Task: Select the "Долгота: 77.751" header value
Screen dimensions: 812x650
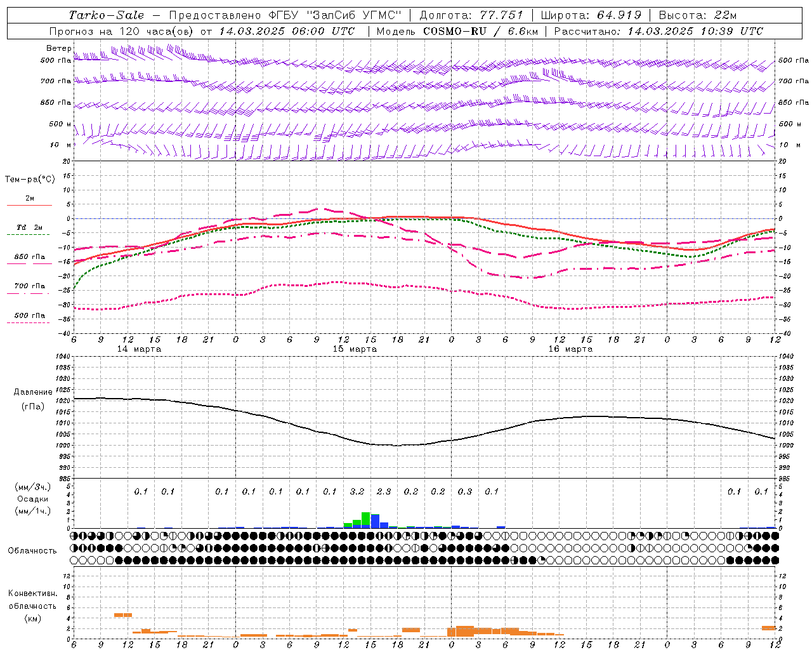Action: (x=471, y=15)
